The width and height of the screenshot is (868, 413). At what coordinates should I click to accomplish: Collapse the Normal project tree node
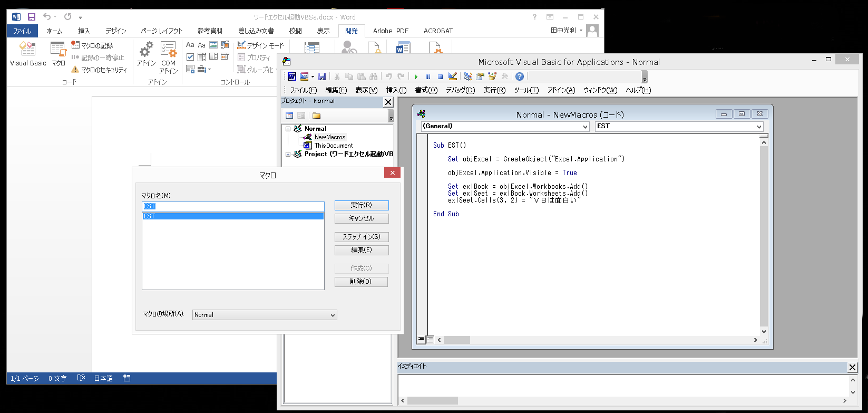[x=288, y=129]
